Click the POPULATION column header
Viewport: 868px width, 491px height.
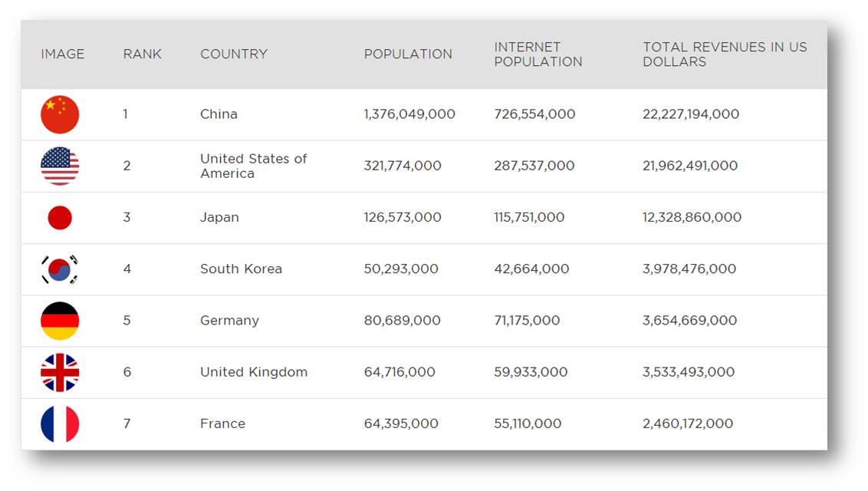(x=408, y=54)
